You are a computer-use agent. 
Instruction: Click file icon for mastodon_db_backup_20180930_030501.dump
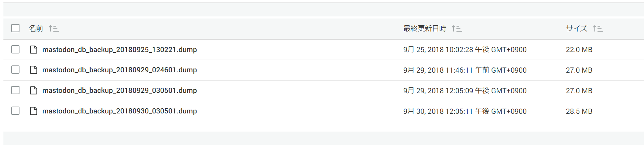click(33, 111)
